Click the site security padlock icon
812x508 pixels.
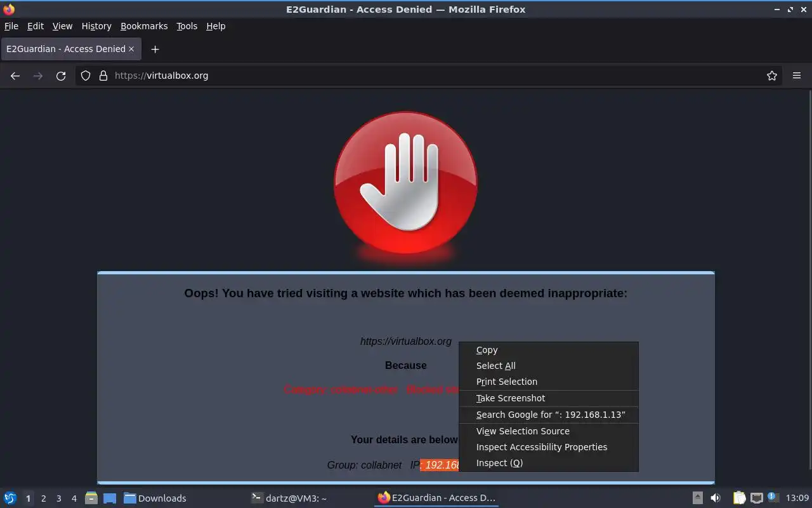pyautogui.click(x=103, y=76)
